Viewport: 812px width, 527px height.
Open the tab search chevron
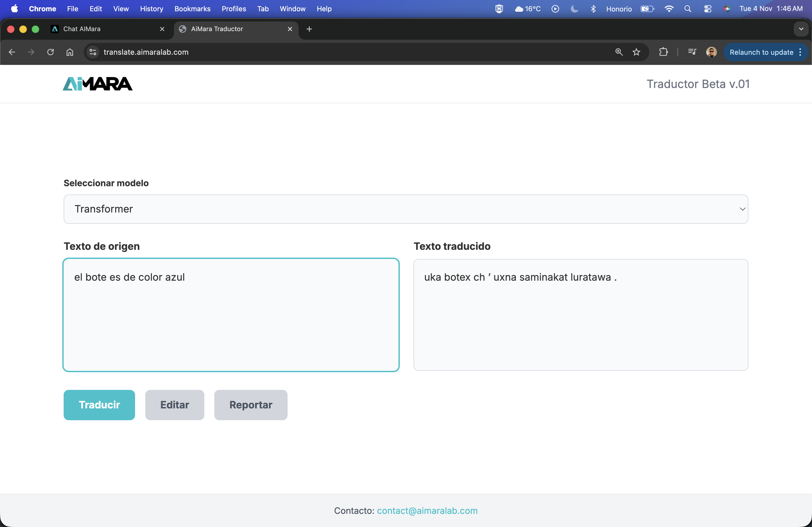point(801,29)
